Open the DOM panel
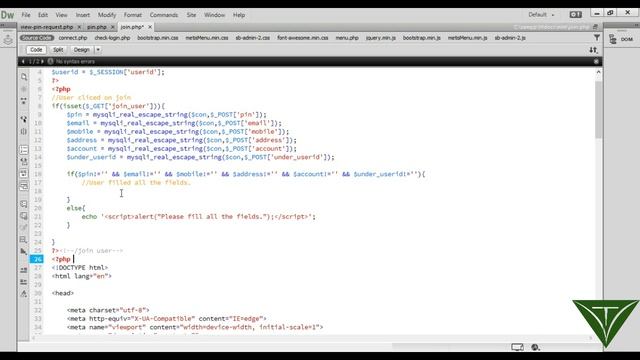Screen dimensions: 640x360 622,39
